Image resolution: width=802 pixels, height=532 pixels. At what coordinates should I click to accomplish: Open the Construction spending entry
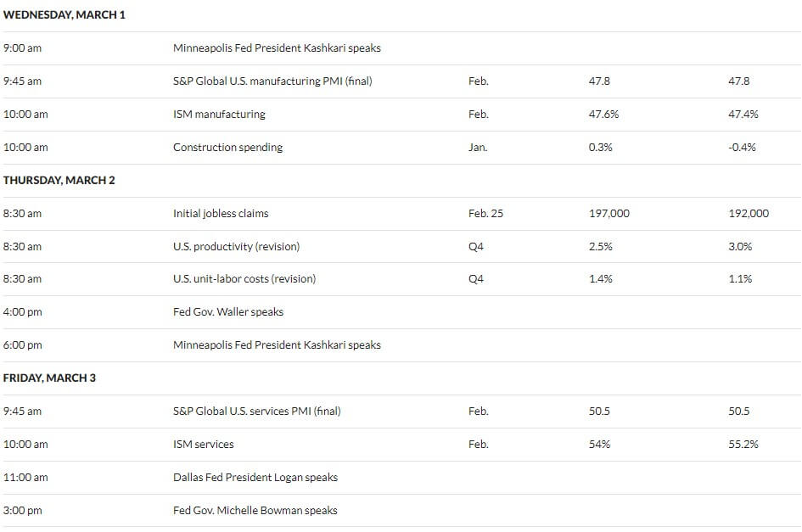click(x=227, y=148)
